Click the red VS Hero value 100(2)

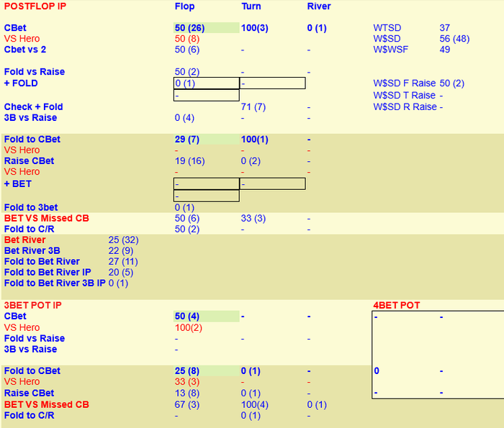(189, 328)
